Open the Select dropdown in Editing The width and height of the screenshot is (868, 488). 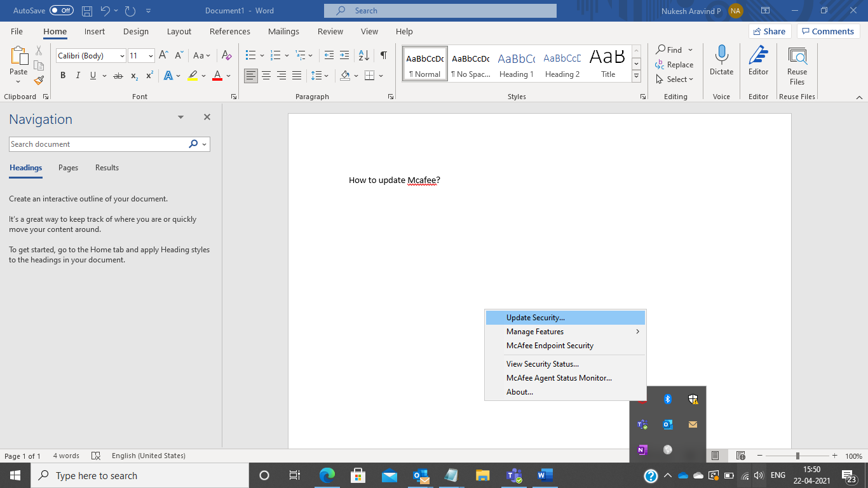click(x=675, y=79)
